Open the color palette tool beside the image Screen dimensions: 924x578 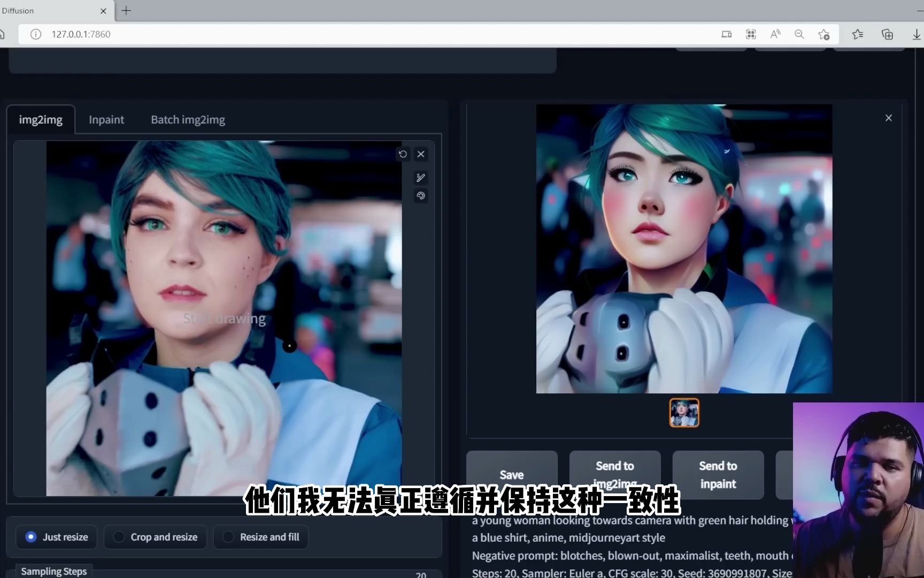421,196
